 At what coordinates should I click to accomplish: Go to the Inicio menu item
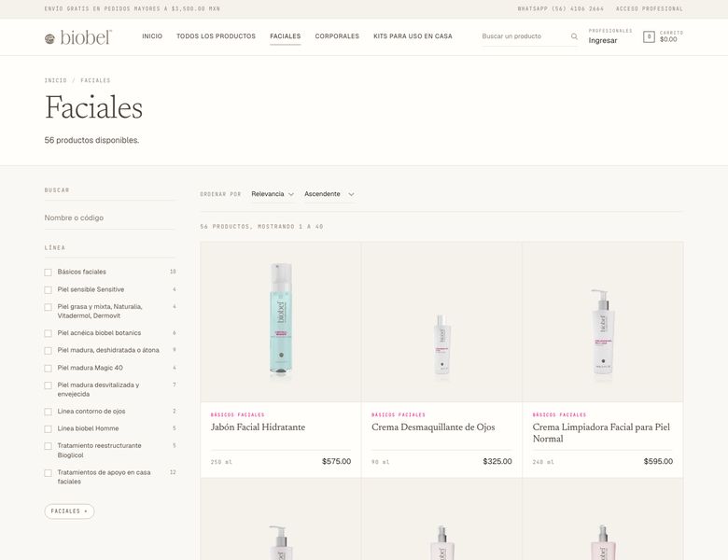152,36
